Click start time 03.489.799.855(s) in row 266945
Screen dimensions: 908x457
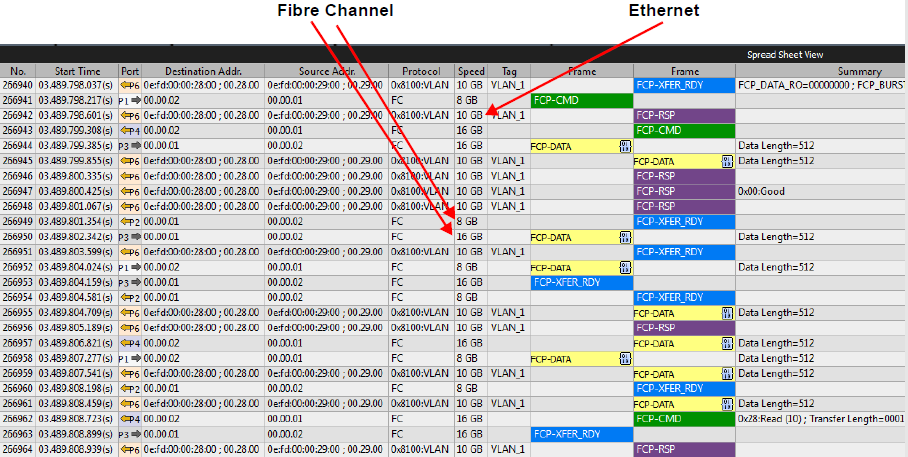pyautogui.click(x=76, y=162)
